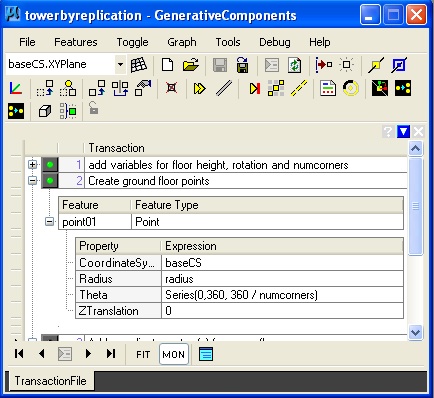Viewport: 434px width, 398px height.
Task: Click the New file icon
Action: (x=167, y=65)
